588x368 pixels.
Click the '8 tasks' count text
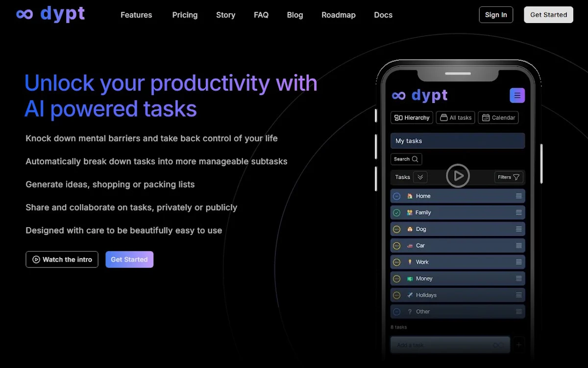399,327
